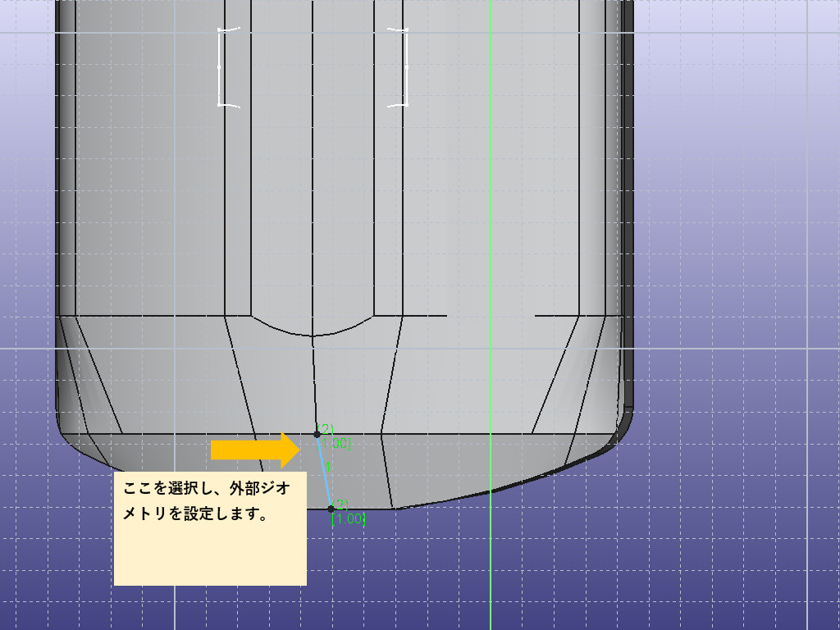Select the right white bracket outline

tap(404, 67)
